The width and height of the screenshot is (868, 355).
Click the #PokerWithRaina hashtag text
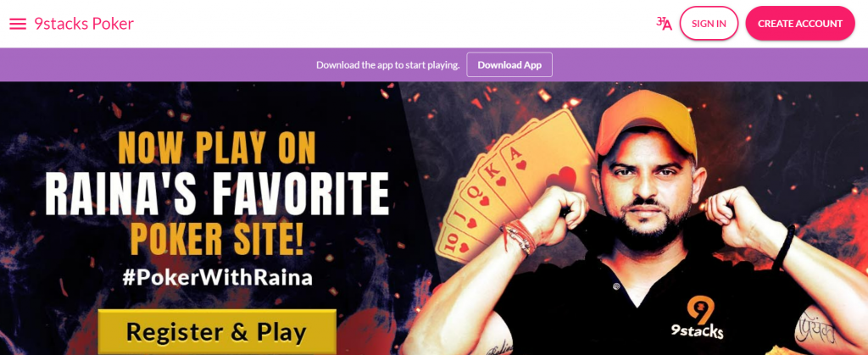point(217,277)
